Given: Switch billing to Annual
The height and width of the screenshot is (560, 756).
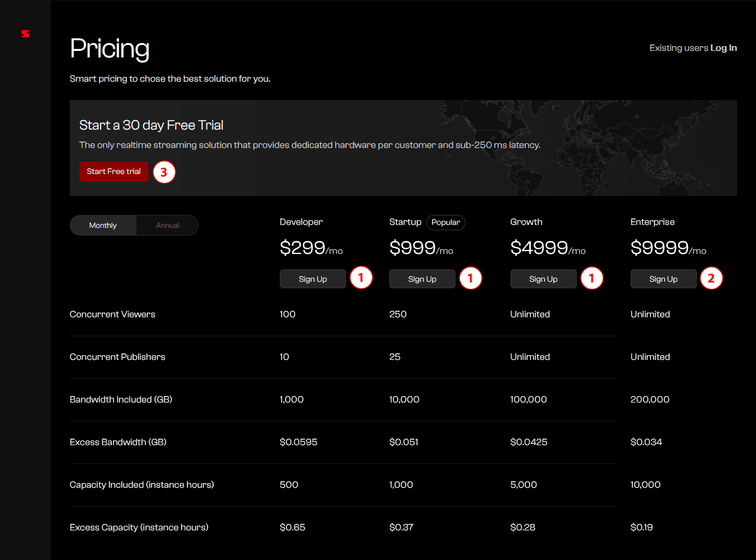Looking at the screenshot, I should tap(167, 226).
